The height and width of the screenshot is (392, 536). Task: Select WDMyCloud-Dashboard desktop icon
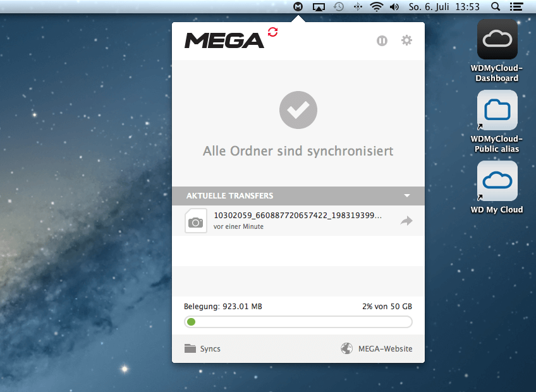point(497,39)
